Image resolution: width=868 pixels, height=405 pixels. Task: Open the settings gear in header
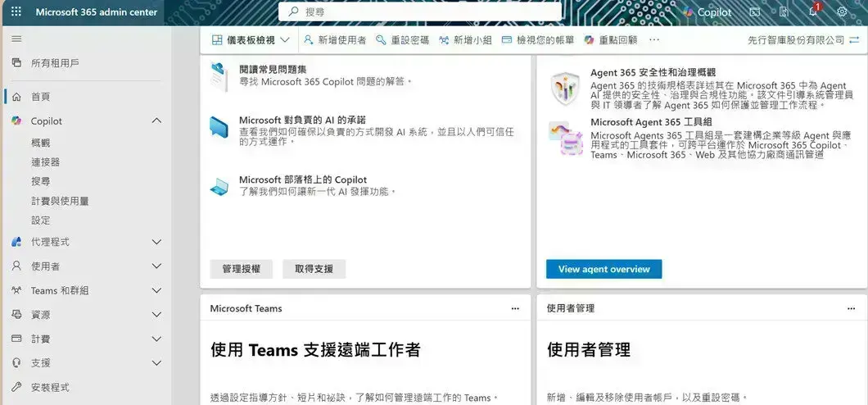point(842,11)
